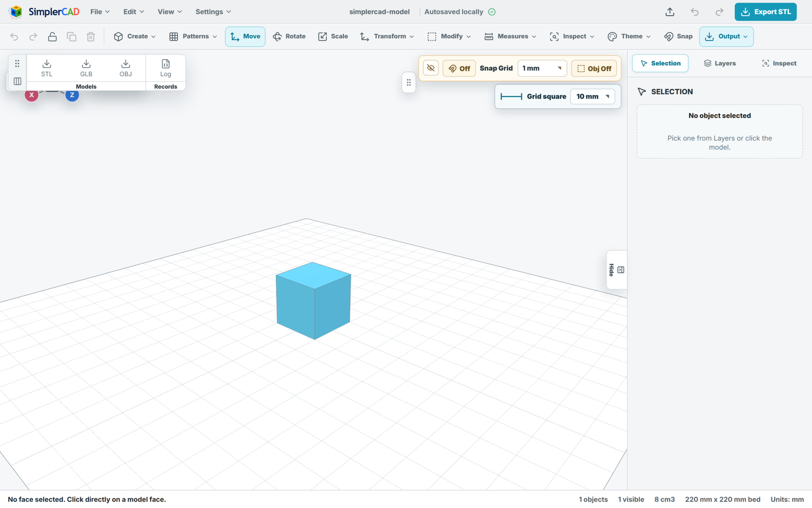
Task: Open the Edit menu
Action: 133,12
